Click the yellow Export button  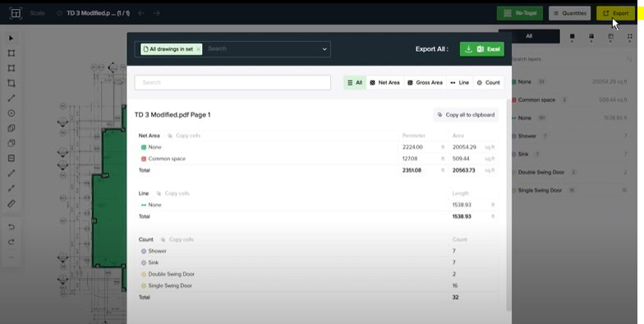[616, 13]
